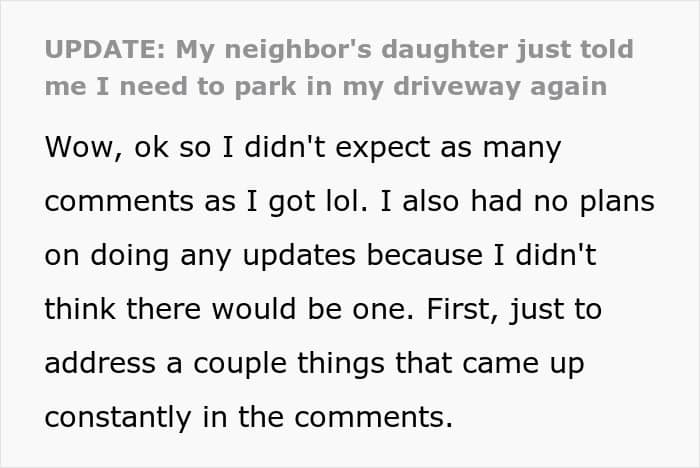Click "driveway again" in the post title
The height and width of the screenshot is (468, 700).
[500, 87]
